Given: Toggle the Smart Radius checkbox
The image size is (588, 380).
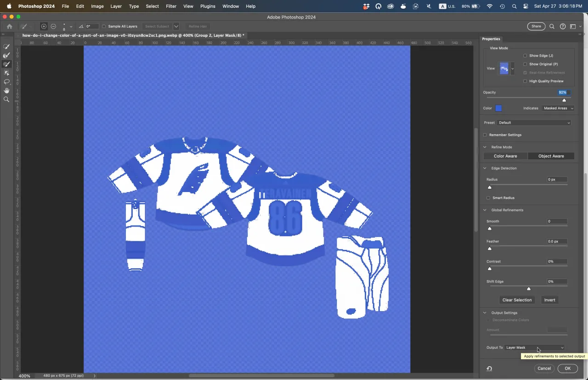Looking at the screenshot, I should tap(488, 198).
